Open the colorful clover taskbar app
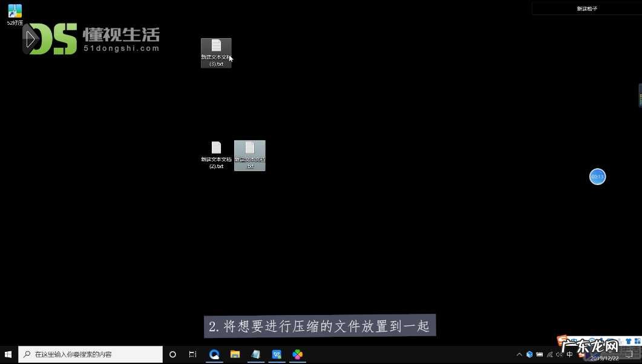 [x=297, y=354]
